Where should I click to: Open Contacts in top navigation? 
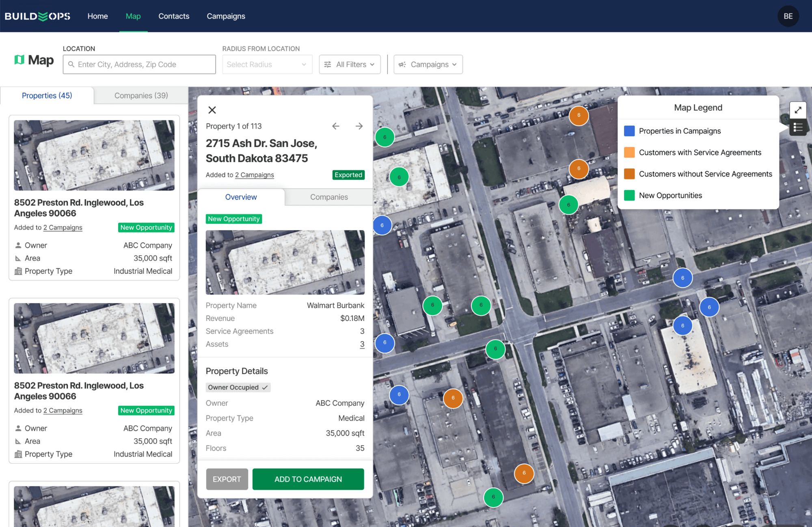pyautogui.click(x=174, y=16)
